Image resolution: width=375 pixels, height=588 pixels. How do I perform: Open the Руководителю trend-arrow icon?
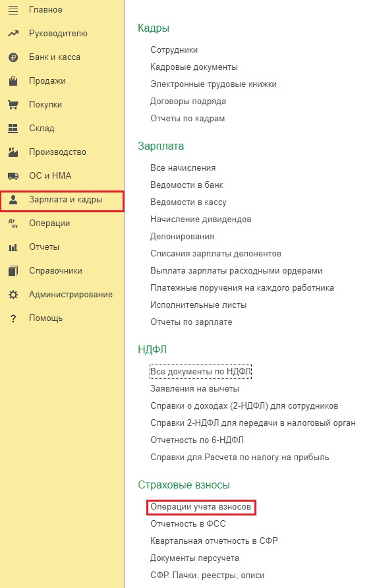pyautogui.click(x=13, y=34)
